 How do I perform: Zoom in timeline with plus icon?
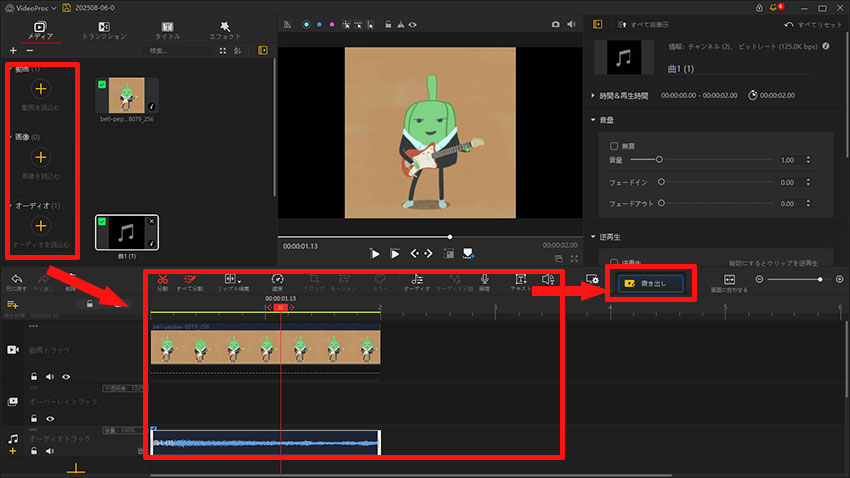click(839, 279)
